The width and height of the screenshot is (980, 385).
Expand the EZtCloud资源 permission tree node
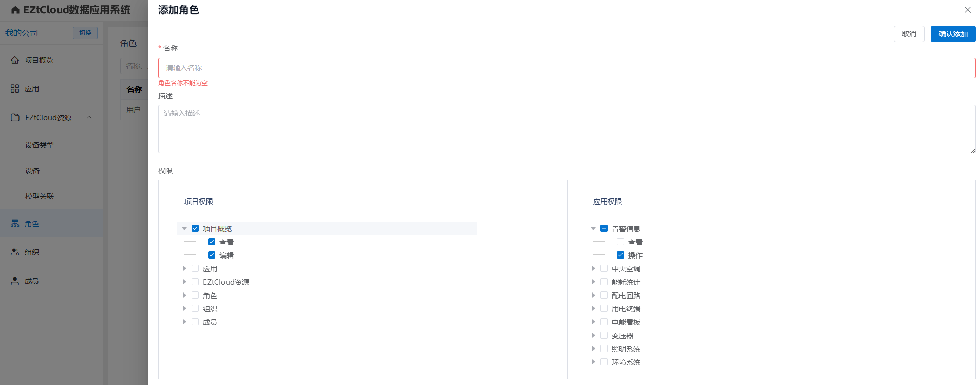[x=184, y=282]
